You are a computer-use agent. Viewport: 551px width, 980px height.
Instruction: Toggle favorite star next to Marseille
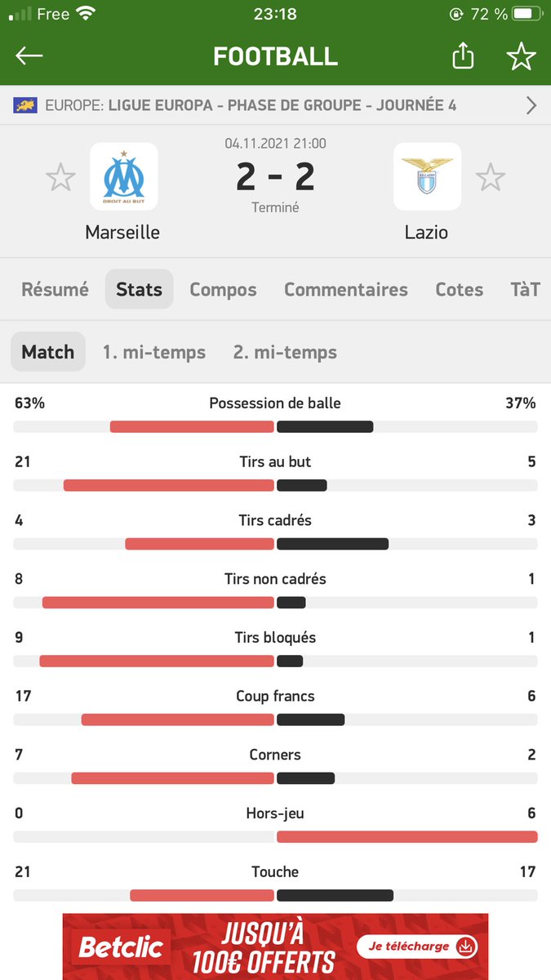(60, 177)
